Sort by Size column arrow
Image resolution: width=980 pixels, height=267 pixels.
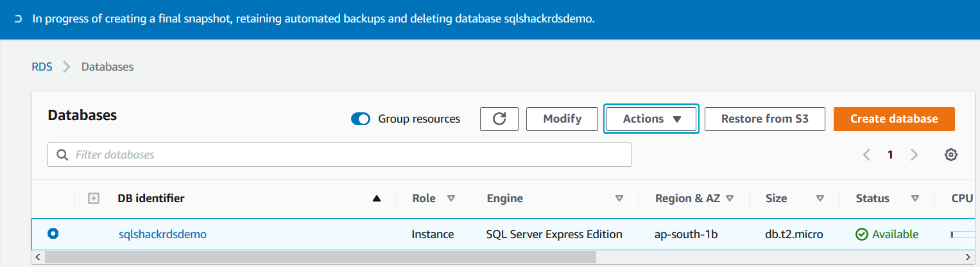click(x=820, y=198)
